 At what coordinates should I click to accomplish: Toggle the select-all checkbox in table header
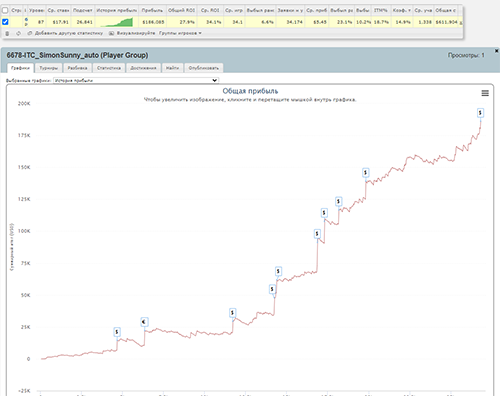tap(5, 10)
